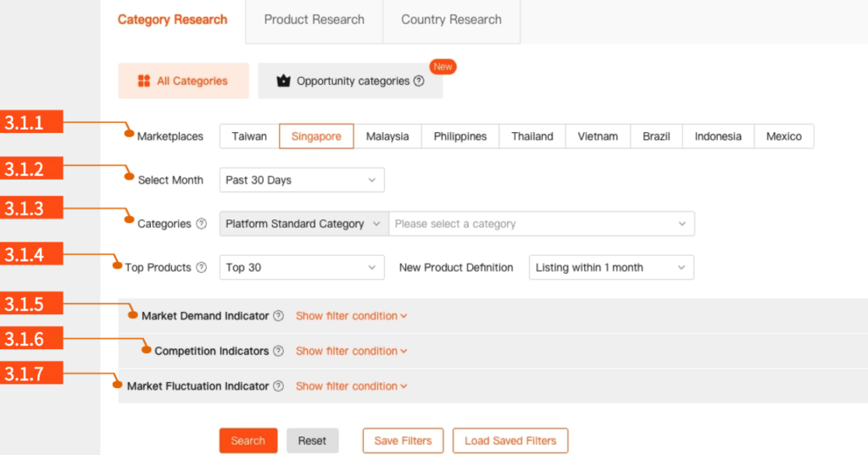
Task: Select the Taiwan marketplace option
Action: click(x=249, y=136)
